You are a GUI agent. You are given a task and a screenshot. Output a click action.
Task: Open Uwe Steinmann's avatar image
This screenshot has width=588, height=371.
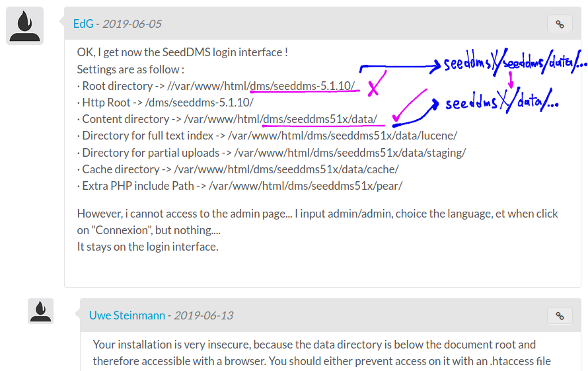point(40,311)
